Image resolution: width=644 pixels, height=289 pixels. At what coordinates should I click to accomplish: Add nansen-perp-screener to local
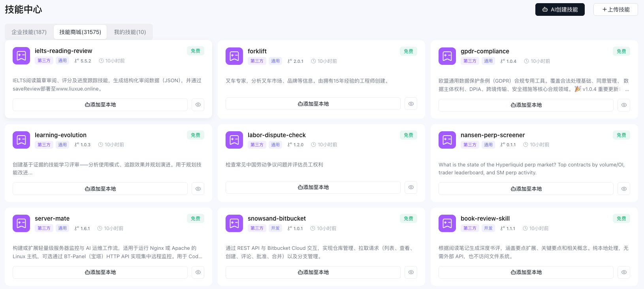coord(526,189)
